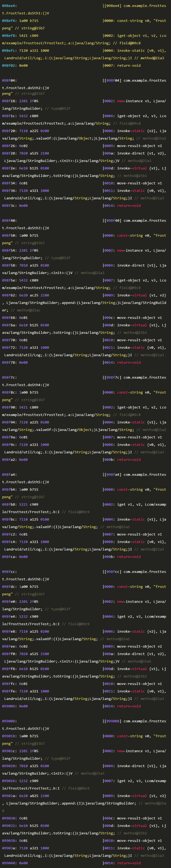The image size is (171, 868).
Task: Select the header tag [098f04]
Action: (x=113, y=81)
